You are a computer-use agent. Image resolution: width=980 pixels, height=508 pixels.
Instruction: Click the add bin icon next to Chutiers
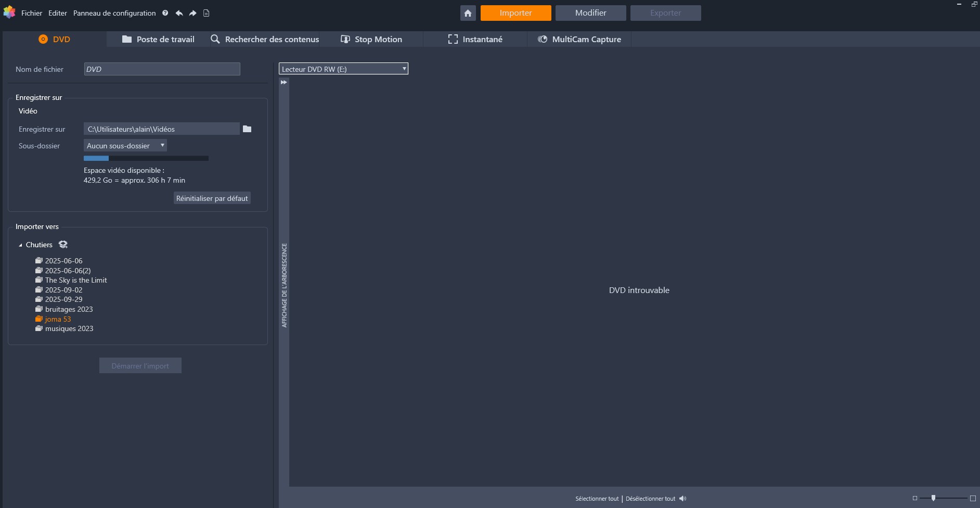63,245
